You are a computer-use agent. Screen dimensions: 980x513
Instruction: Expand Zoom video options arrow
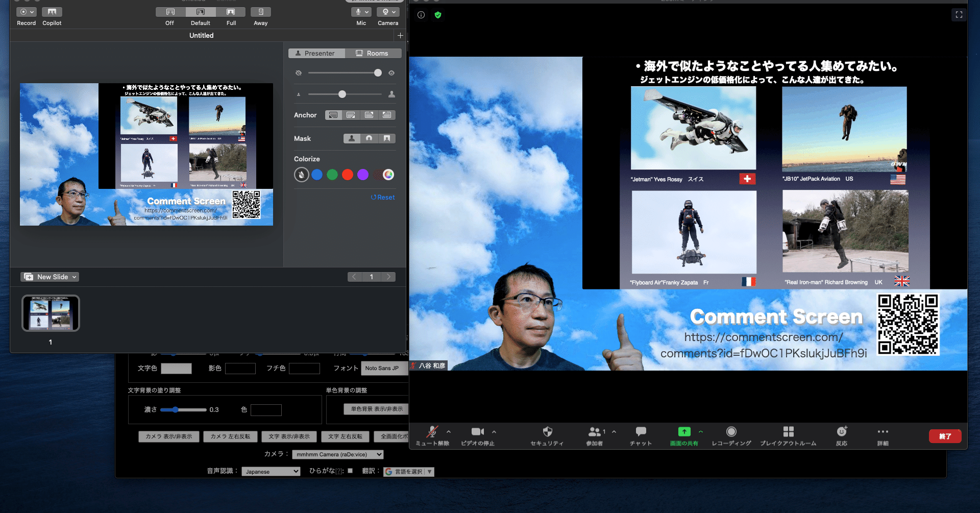tap(494, 432)
